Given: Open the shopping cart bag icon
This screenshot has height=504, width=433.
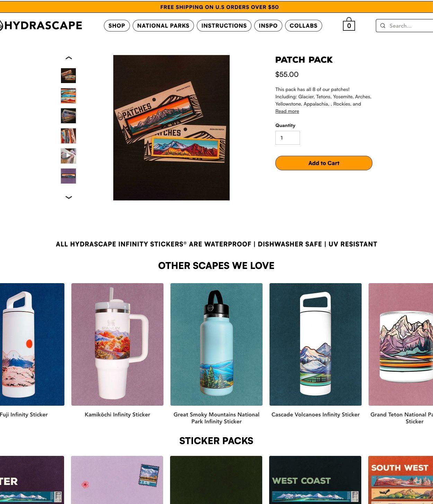Looking at the screenshot, I should pyautogui.click(x=349, y=24).
